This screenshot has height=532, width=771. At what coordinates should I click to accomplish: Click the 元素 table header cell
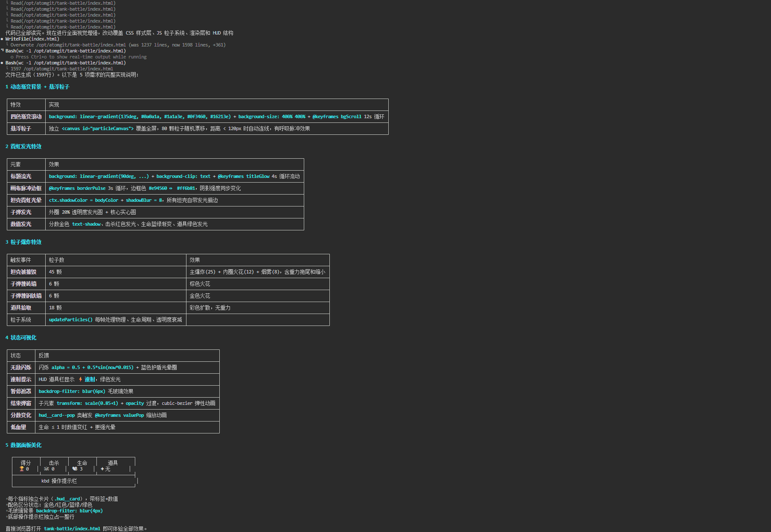[26, 164]
